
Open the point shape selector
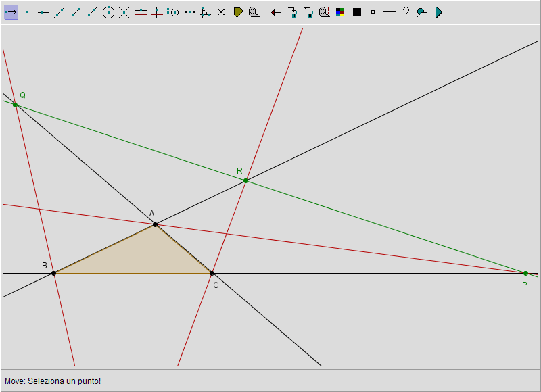pos(373,12)
